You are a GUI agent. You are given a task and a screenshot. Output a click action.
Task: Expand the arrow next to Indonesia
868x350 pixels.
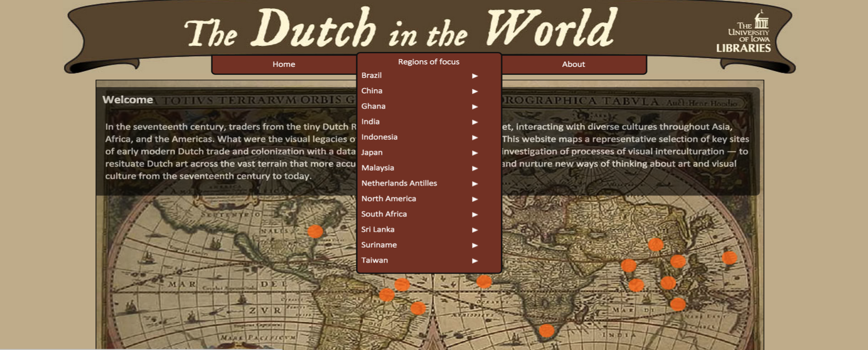474,137
